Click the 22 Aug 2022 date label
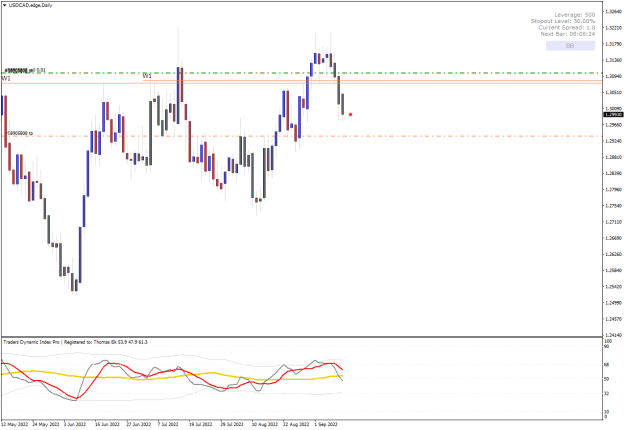The image size is (625, 430). 296,424
